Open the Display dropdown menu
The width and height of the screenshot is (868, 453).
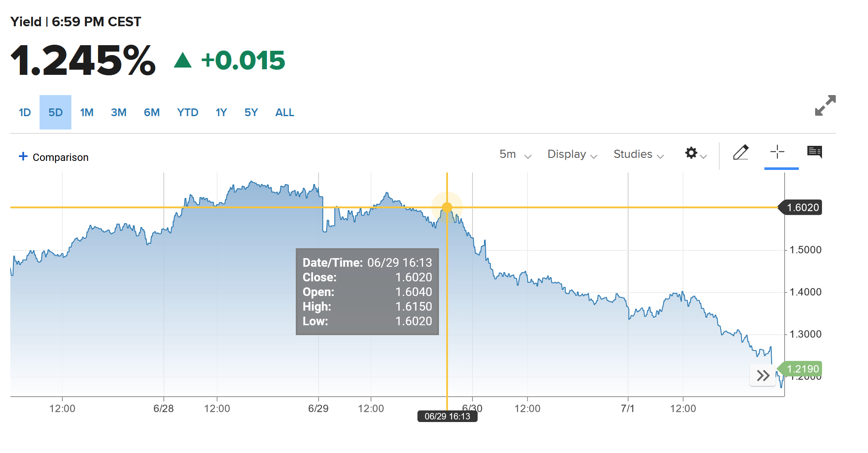click(572, 154)
